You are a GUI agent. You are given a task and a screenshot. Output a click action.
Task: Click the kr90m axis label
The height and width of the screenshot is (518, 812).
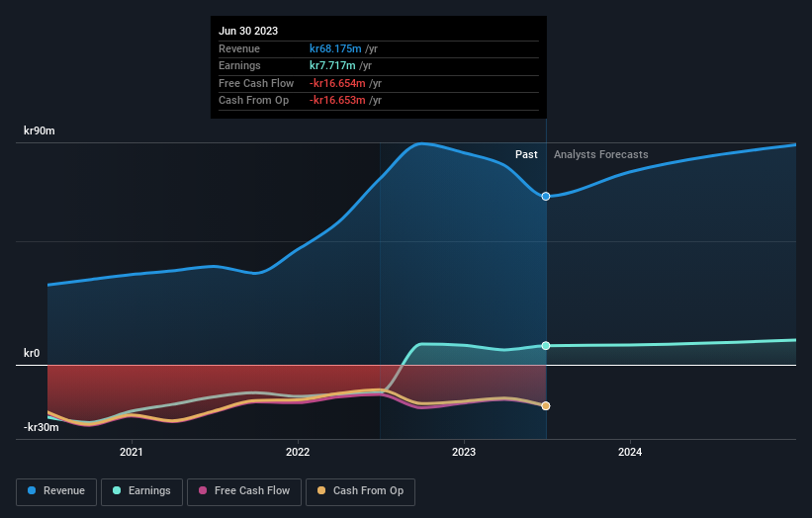(x=40, y=130)
